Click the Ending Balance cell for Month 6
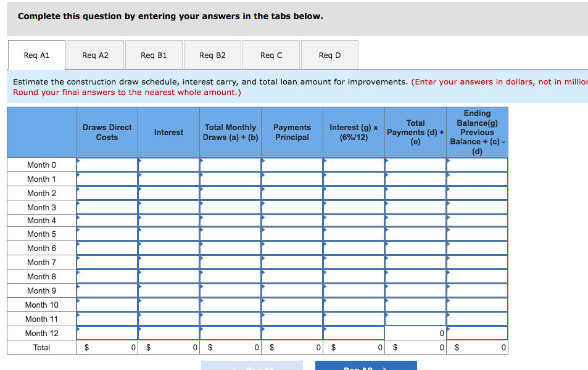This screenshot has height=370, width=588. pyautogui.click(x=476, y=249)
